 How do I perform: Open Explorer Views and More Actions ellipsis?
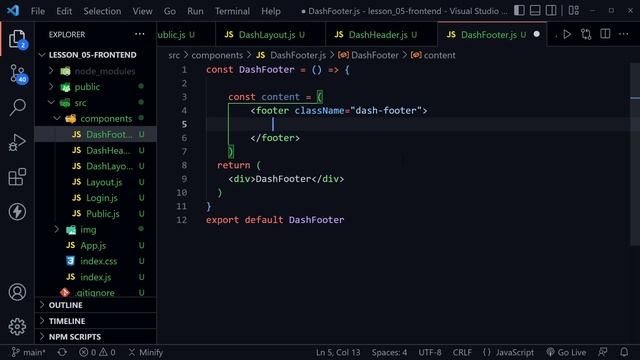[140, 34]
